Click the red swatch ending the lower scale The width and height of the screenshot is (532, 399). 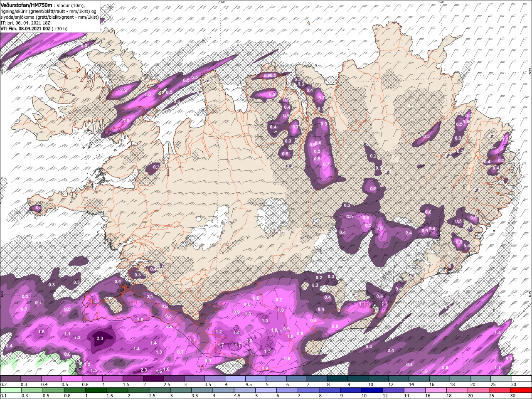[521, 390]
